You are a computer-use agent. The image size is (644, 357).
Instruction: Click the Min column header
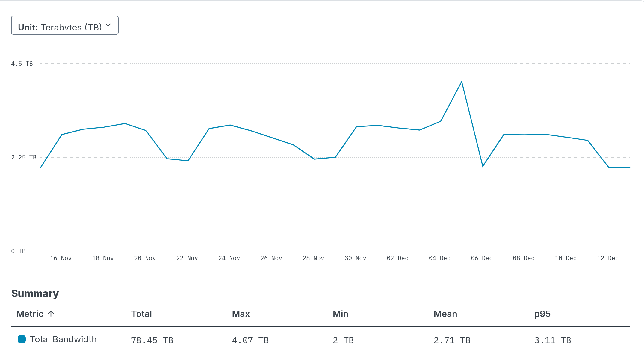[x=340, y=314]
